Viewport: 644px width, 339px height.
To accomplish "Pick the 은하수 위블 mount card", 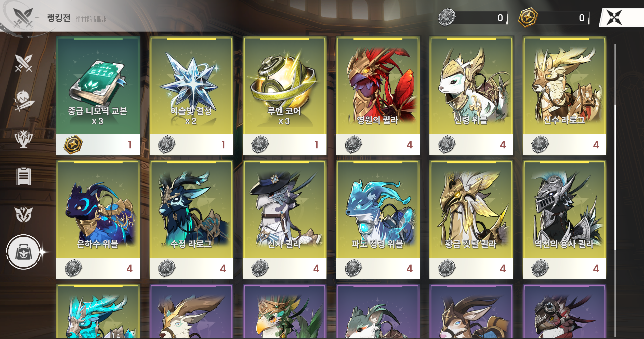I will 98,220.
